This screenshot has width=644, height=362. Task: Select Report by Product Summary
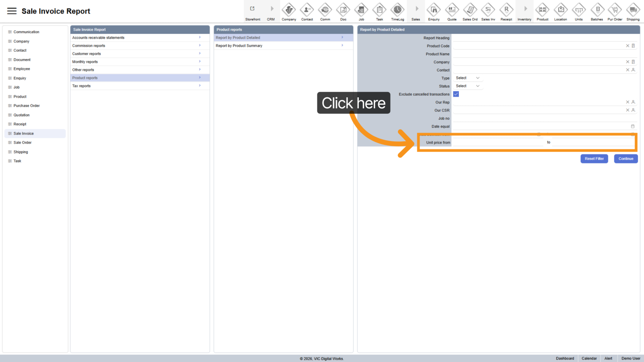[x=283, y=46]
